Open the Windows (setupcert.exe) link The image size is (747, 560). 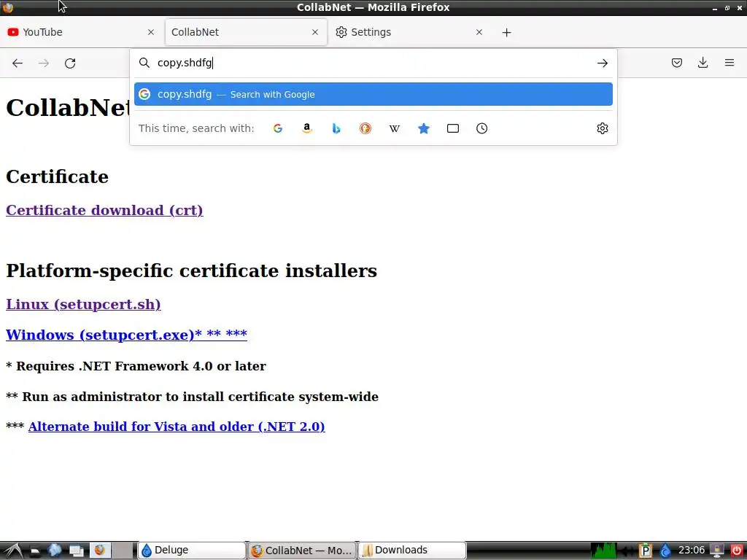pyautogui.click(x=126, y=335)
